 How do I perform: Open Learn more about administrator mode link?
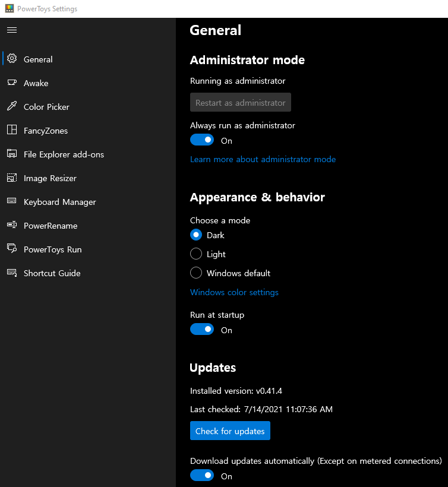[263, 159]
